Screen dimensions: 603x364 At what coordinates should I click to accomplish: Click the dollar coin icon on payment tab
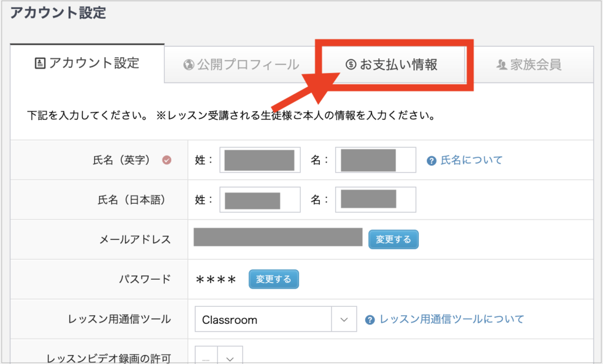coord(351,64)
